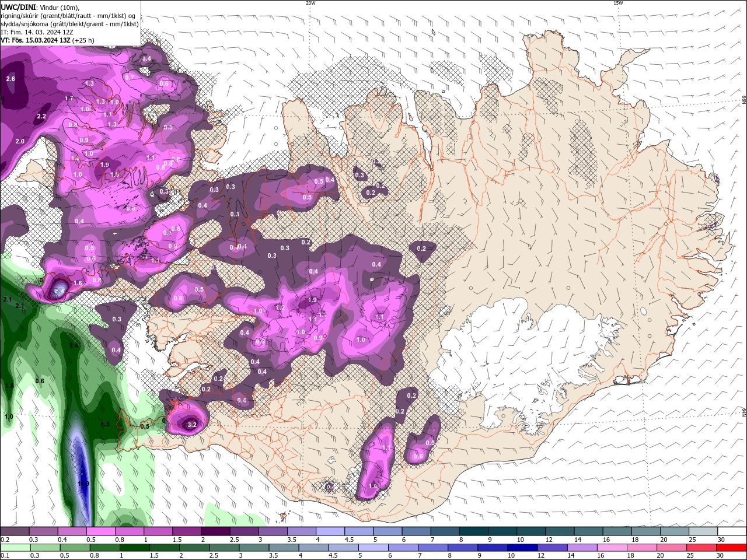Click the pale green 0.1 rain legend swatch

pos(15,548)
